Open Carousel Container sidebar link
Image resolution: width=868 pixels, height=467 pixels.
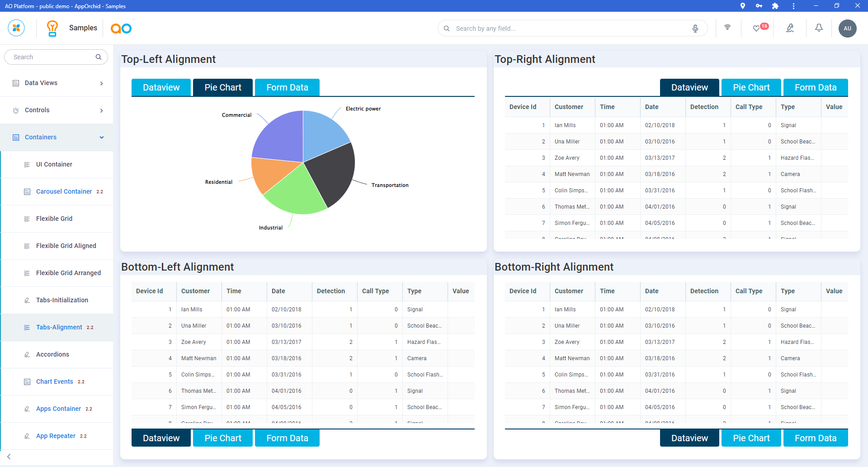pyautogui.click(x=64, y=192)
